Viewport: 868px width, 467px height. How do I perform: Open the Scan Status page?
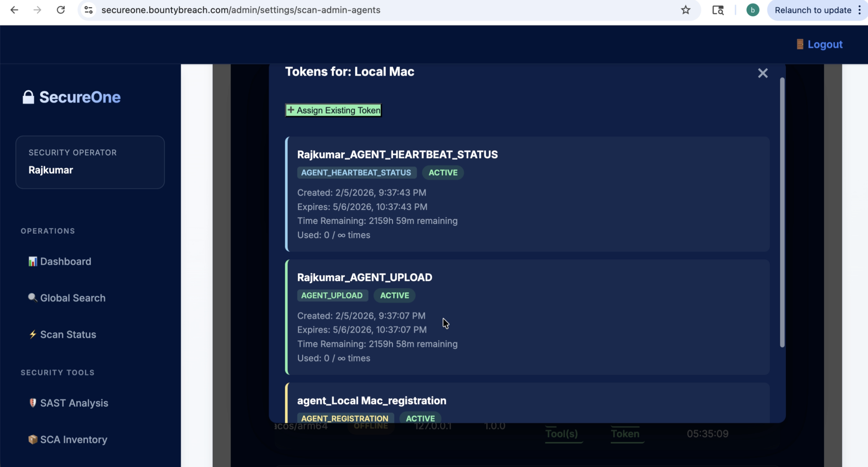68,334
